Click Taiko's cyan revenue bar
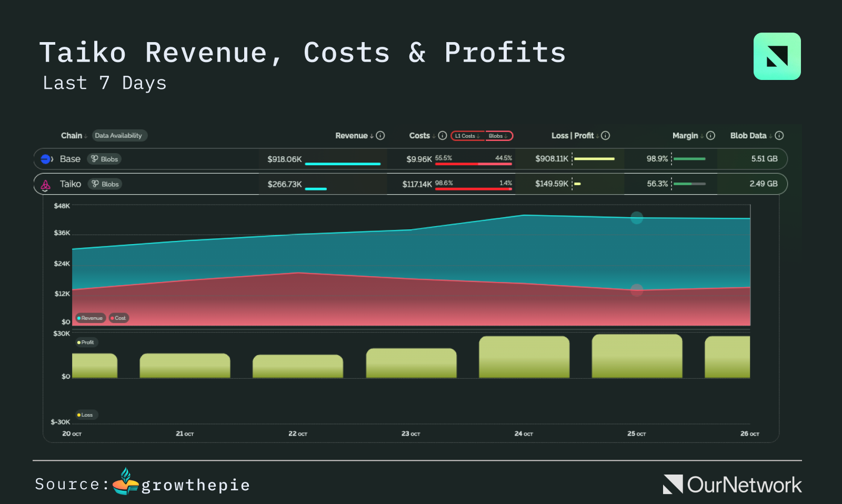 tap(316, 188)
